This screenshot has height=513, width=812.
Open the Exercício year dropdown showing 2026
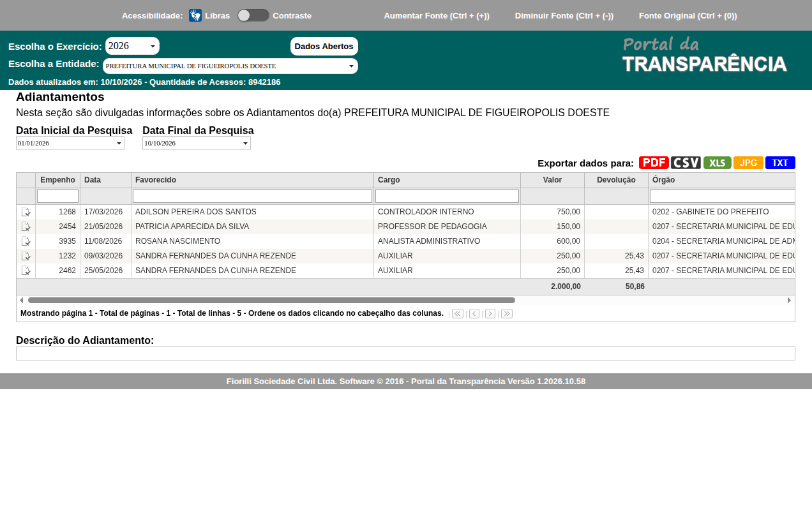[132, 46]
